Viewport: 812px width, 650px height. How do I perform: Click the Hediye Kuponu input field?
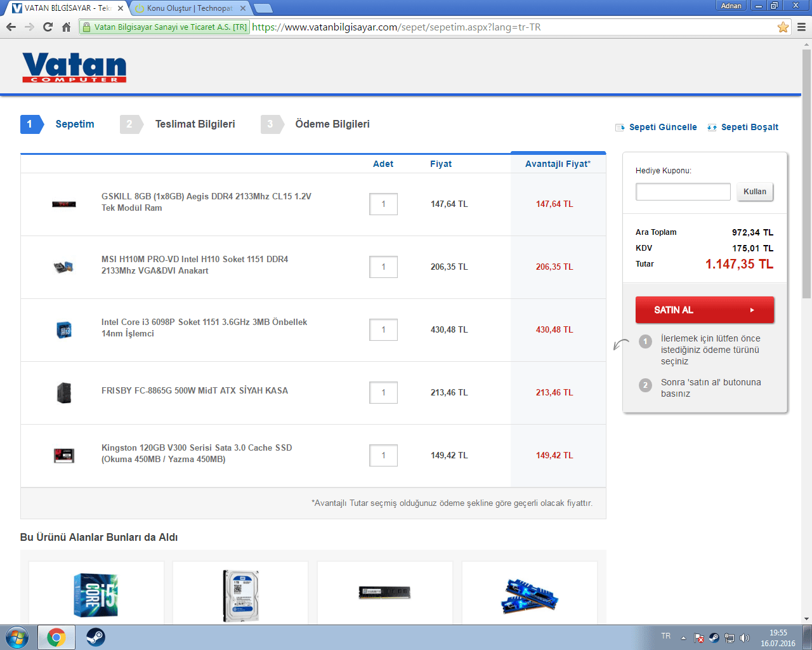point(683,192)
